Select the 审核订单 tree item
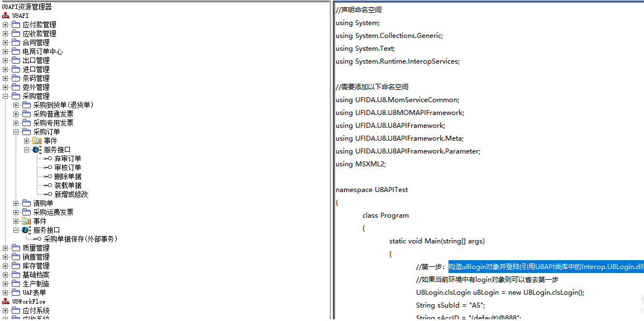The image size is (644, 321). [68, 167]
